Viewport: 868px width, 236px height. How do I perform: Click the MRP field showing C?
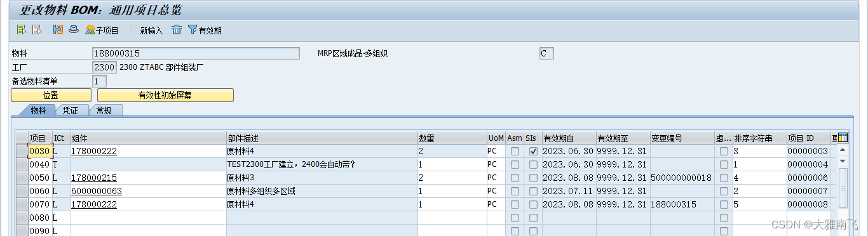[546, 54]
